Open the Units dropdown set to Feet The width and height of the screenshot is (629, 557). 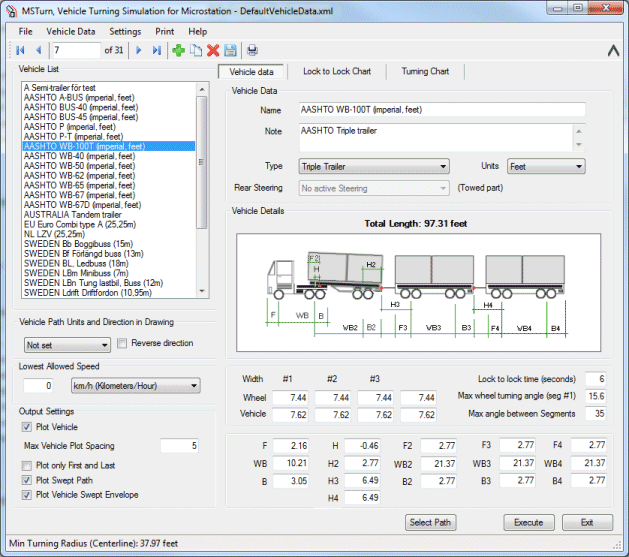(x=546, y=166)
